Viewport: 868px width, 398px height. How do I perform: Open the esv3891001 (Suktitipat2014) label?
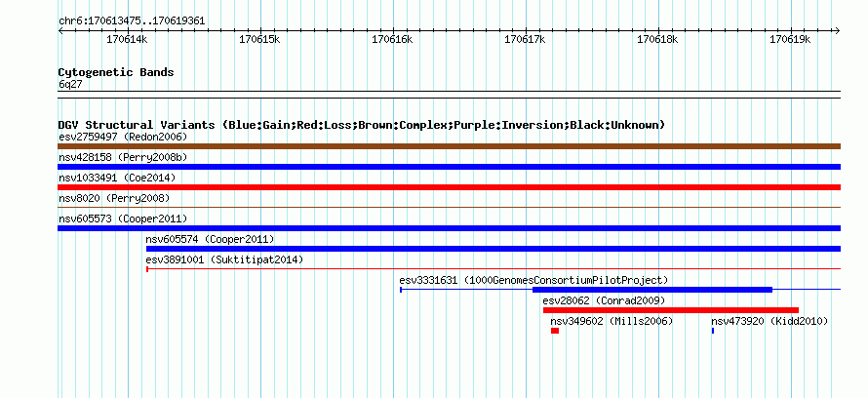[224, 259]
